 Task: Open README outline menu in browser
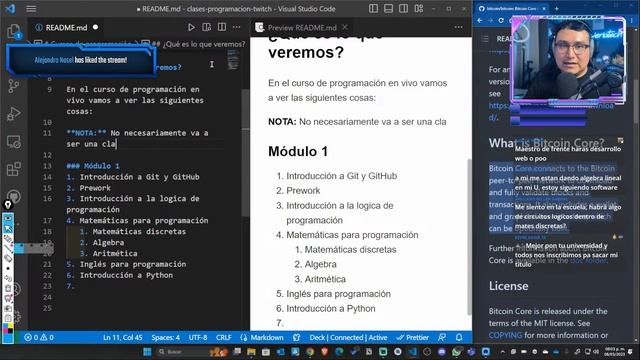(484, 39)
